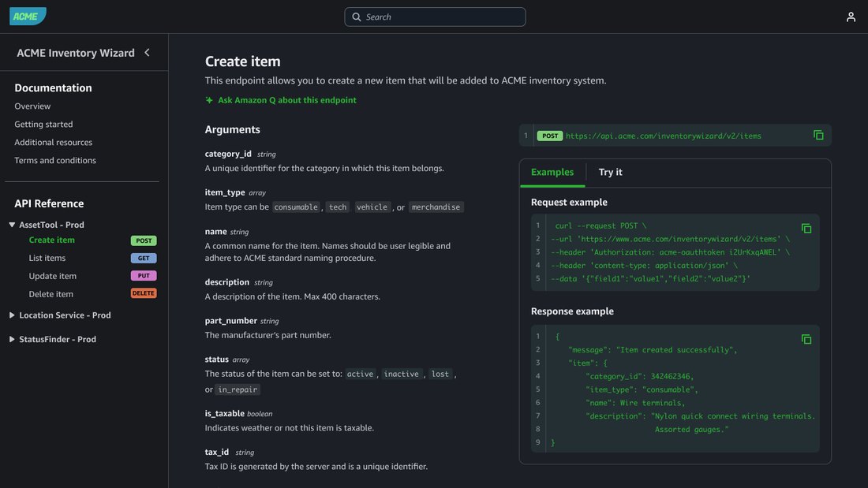The image size is (868, 488).
Task: Open the Overview documentation page
Action: coord(32,106)
